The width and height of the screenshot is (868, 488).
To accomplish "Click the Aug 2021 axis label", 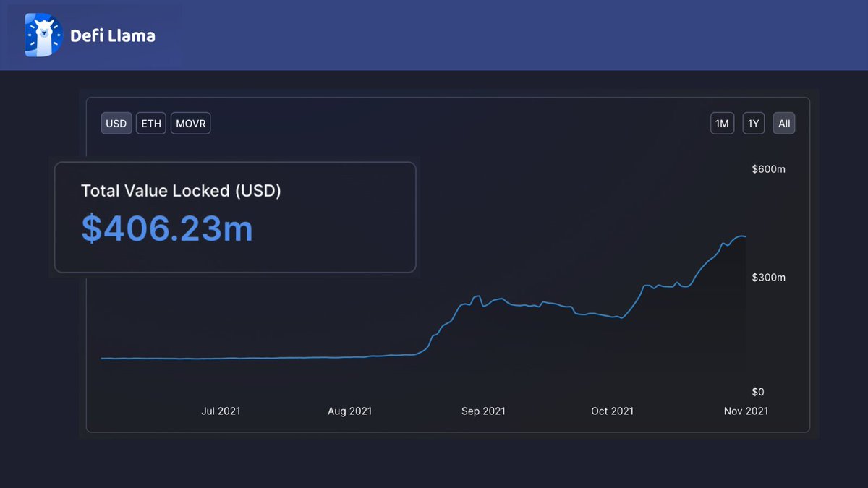I will [x=349, y=411].
